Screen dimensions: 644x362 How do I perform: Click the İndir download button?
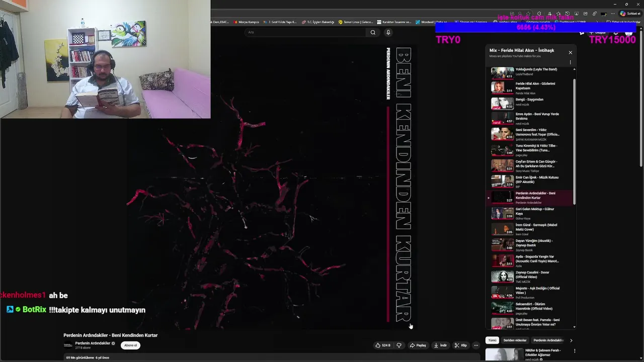click(x=440, y=345)
